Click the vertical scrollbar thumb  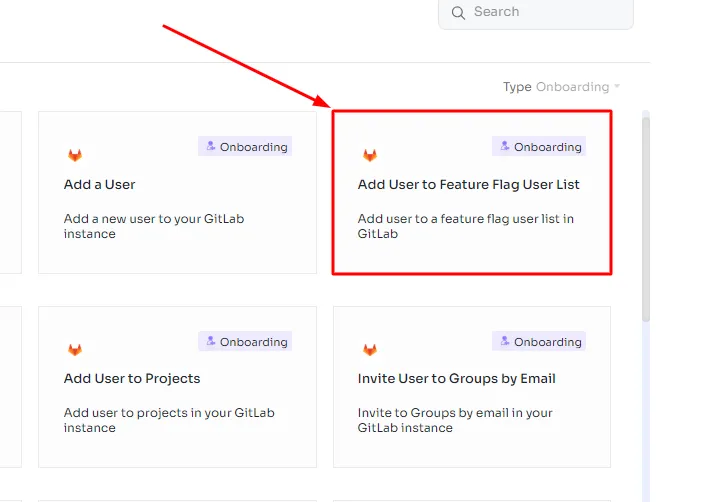[646, 220]
